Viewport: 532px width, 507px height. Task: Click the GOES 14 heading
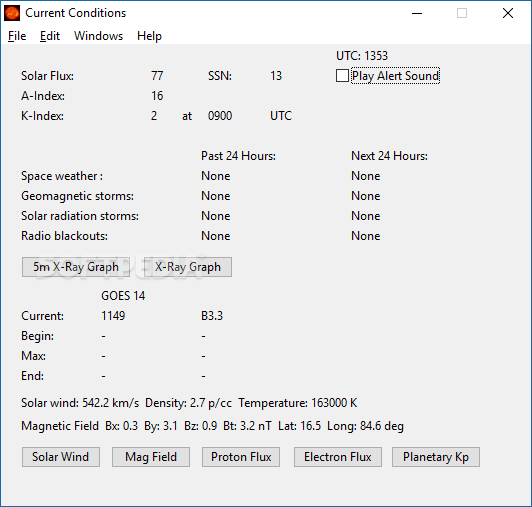(x=123, y=296)
